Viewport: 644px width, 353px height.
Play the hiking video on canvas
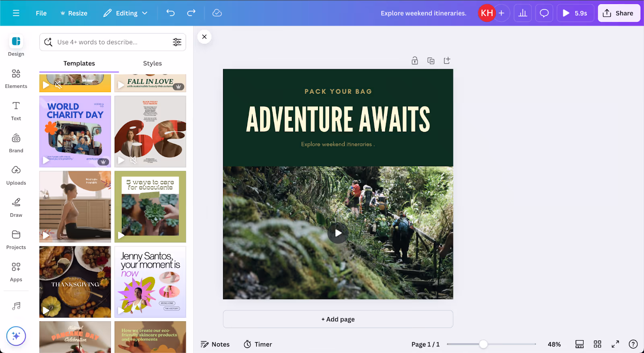(338, 233)
